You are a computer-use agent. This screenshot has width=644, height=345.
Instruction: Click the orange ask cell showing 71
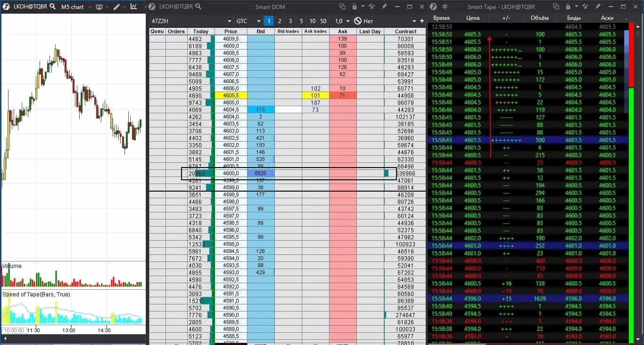click(x=343, y=95)
